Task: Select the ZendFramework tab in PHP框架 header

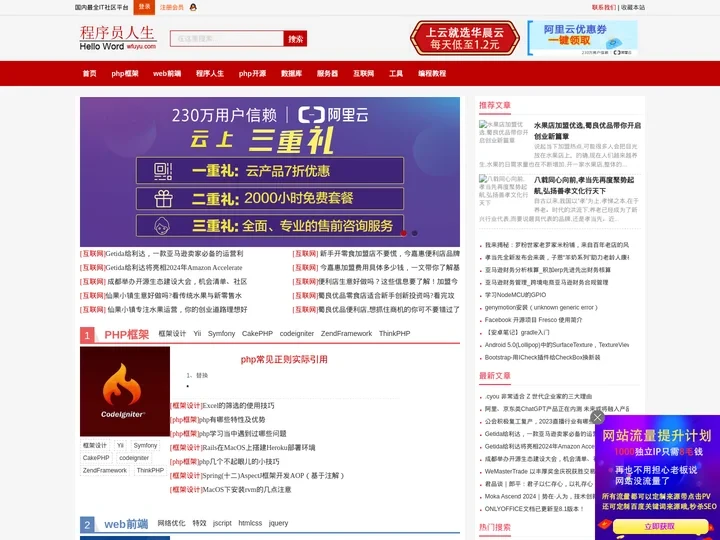Action: click(346, 333)
